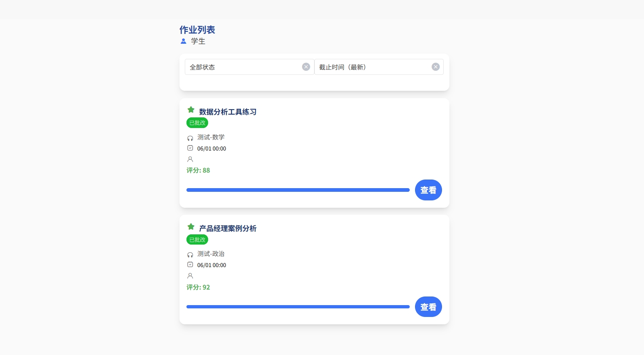This screenshot has height=355, width=644.
Task: Clear the 全部状态 filter selection
Action: click(306, 67)
